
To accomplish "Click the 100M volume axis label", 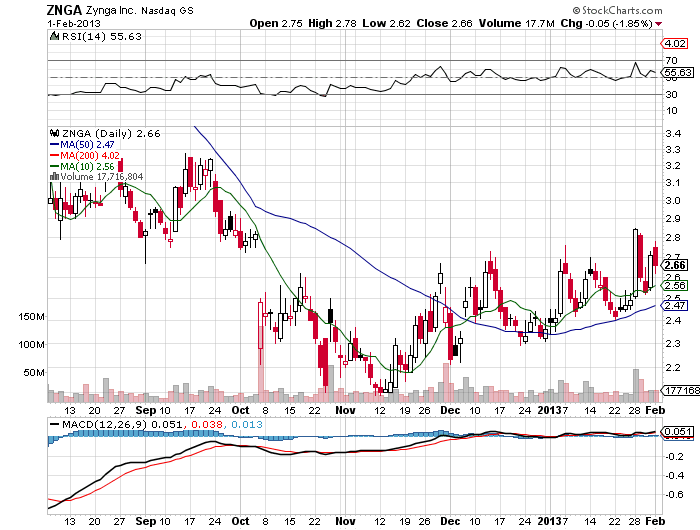I will (31, 344).
